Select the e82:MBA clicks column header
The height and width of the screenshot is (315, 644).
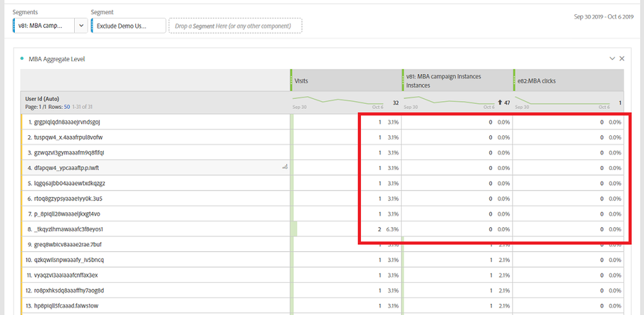pyautogui.click(x=569, y=81)
